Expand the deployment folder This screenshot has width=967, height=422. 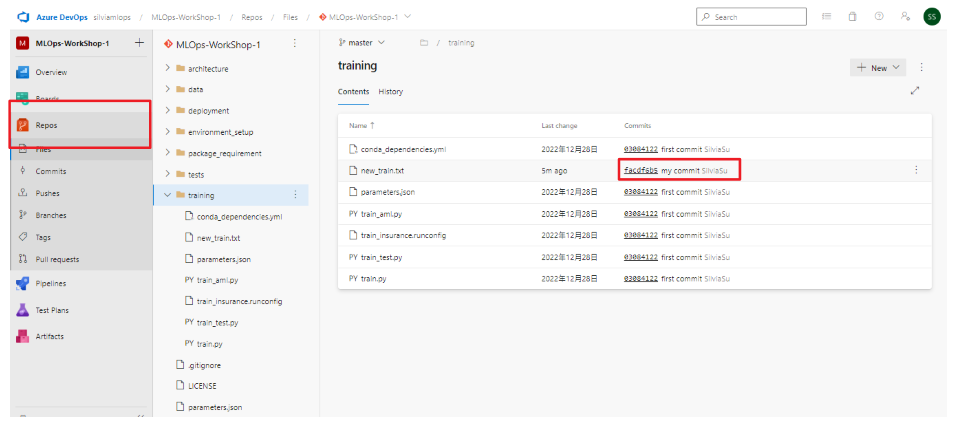pos(167,111)
